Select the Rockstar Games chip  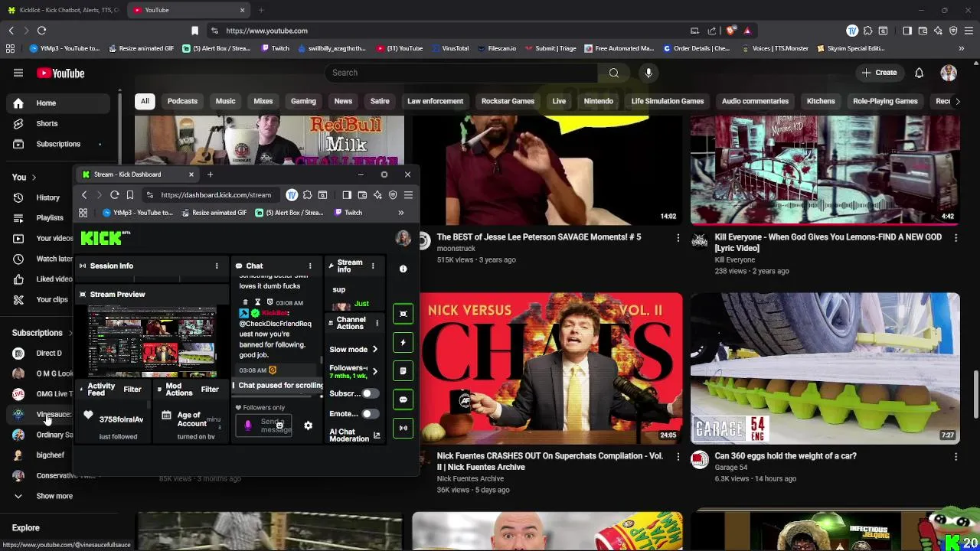coord(508,101)
